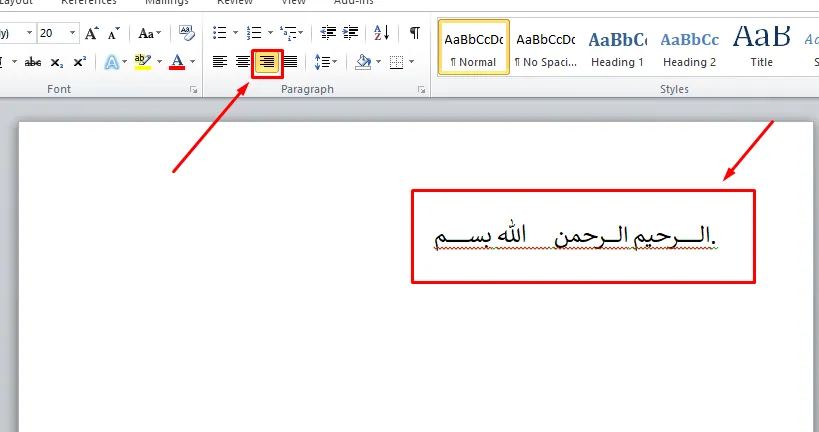Open the Paragraph dialog launcher
819x432 pixels.
pos(421,91)
